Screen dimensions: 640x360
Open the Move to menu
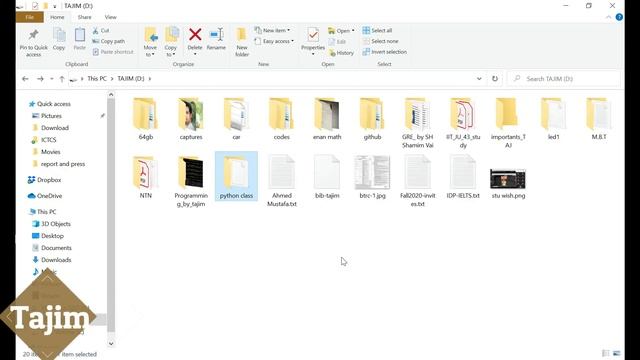[150, 42]
